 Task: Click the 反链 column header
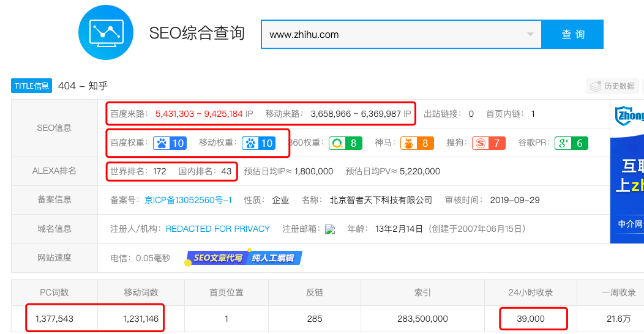tap(315, 292)
